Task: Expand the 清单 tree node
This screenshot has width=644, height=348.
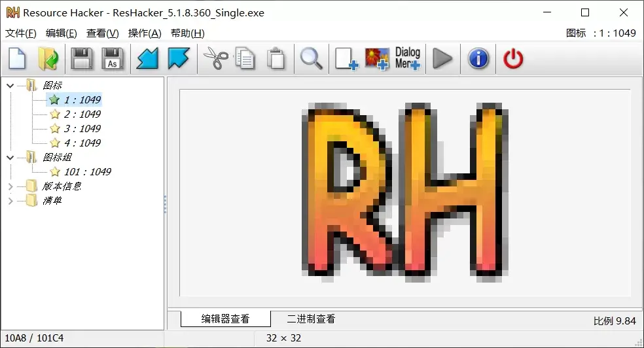Action: [x=10, y=201]
